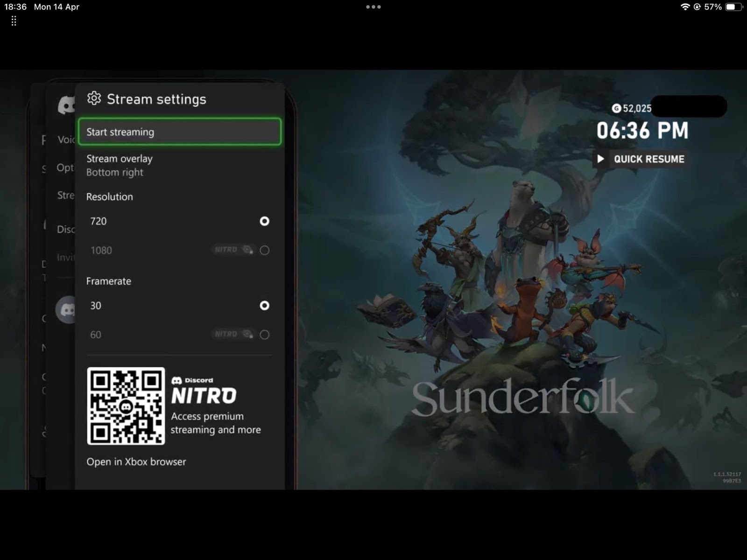The width and height of the screenshot is (747, 560).
Task: Click the Gamerscore G icon
Action: [x=616, y=108]
